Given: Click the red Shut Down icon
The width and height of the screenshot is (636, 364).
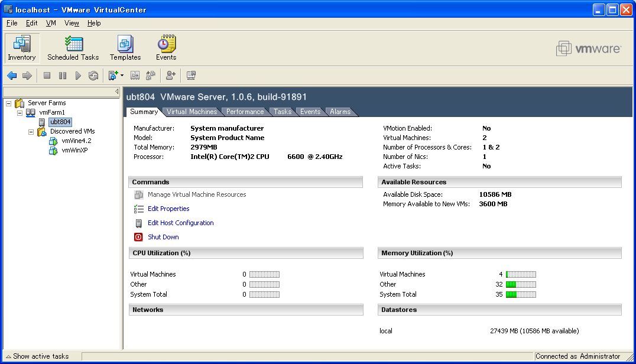Looking at the screenshot, I should point(138,237).
